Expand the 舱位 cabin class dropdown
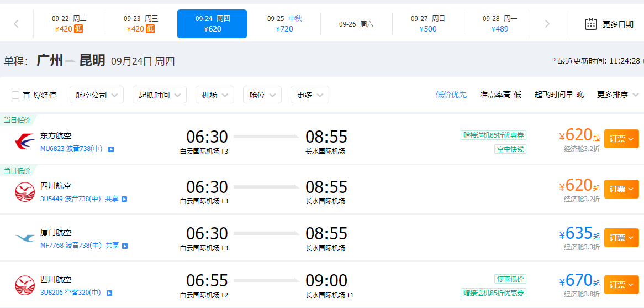Viewport: 644px width, 308px height. pyautogui.click(x=262, y=95)
